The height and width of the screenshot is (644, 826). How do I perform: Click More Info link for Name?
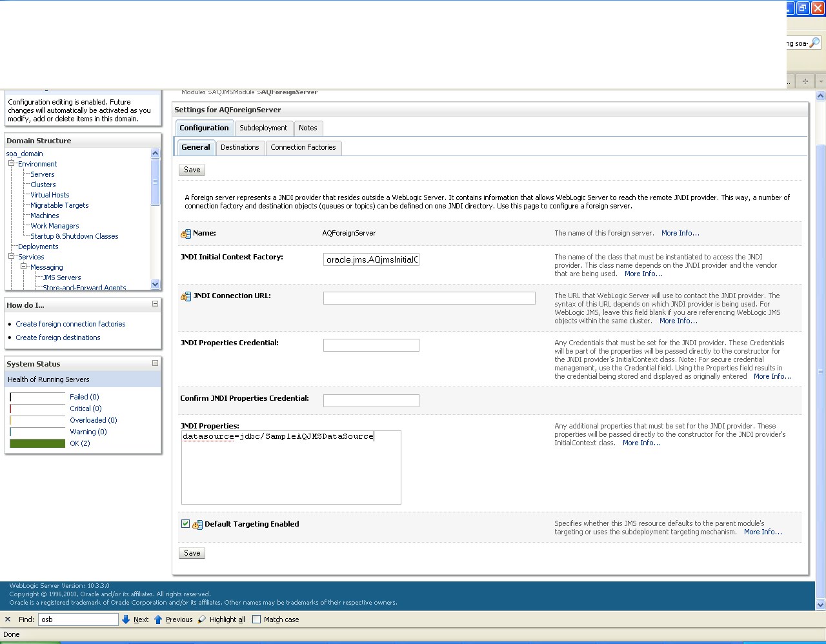[680, 234]
